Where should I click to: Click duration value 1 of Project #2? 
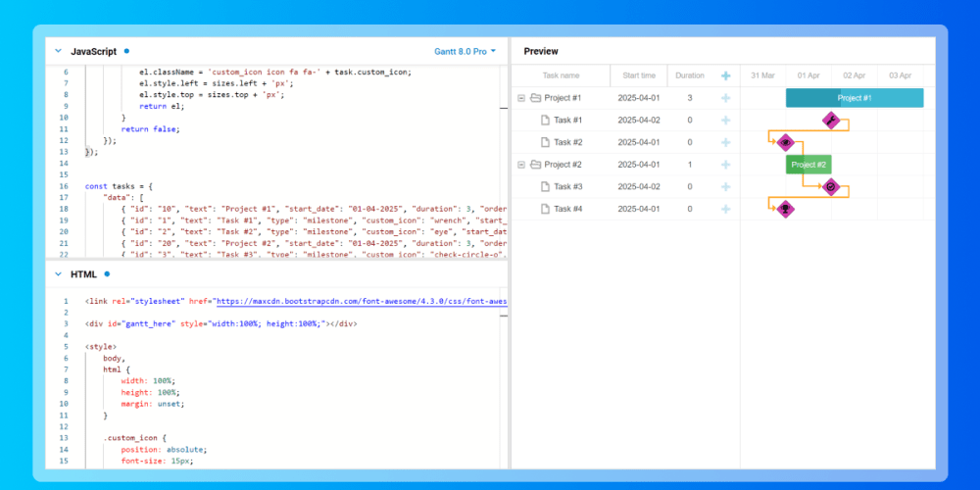click(x=689, y=165)
